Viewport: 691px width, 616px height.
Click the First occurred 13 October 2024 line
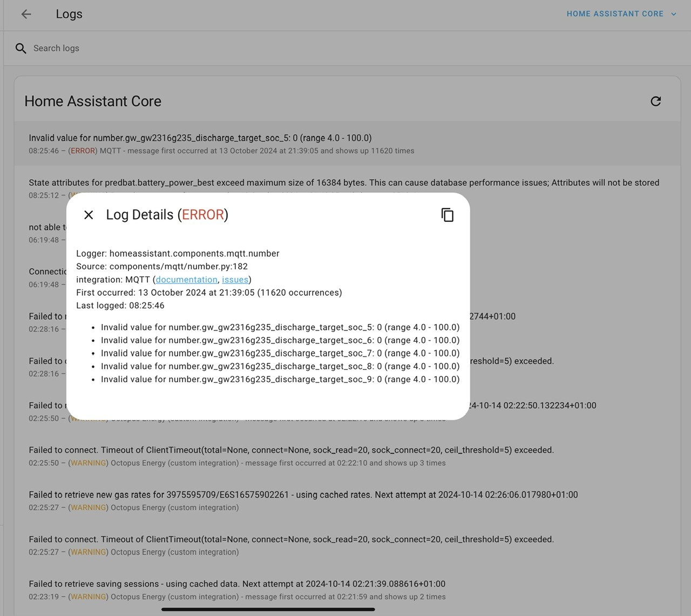coord(209,293)
